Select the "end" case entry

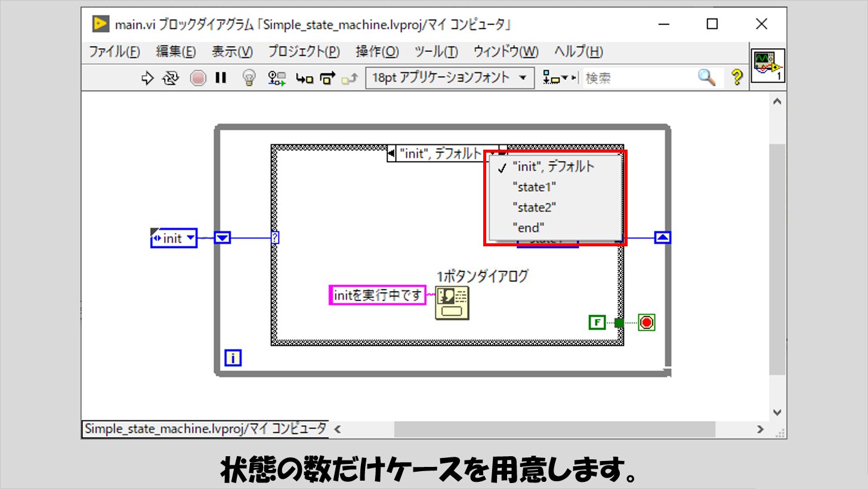[x=529, y=227]
